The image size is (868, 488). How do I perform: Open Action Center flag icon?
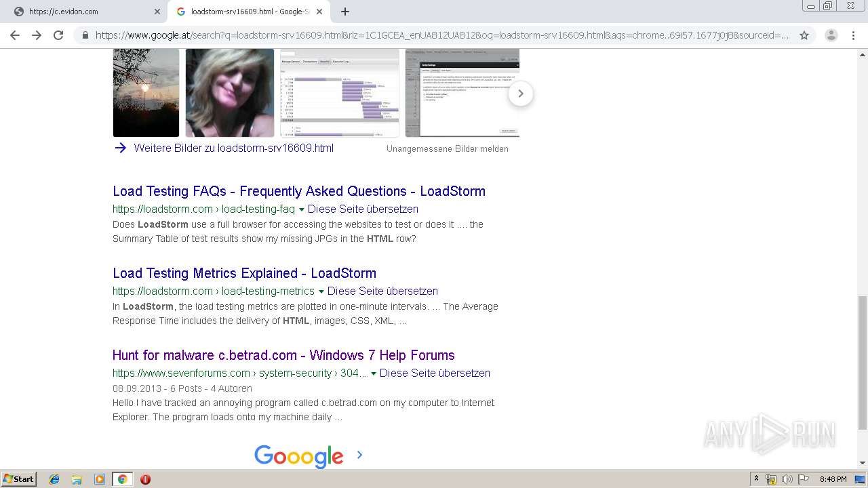(804, 479)
